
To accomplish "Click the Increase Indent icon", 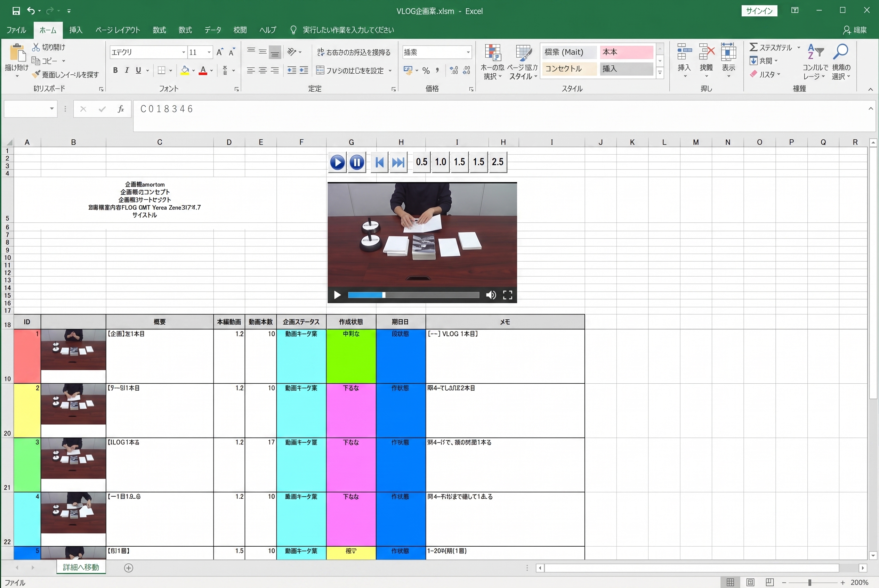I will [304, 71].
